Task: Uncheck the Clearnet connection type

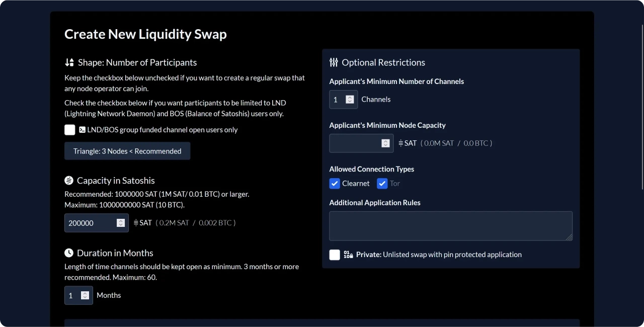Action: pos(335,184)
